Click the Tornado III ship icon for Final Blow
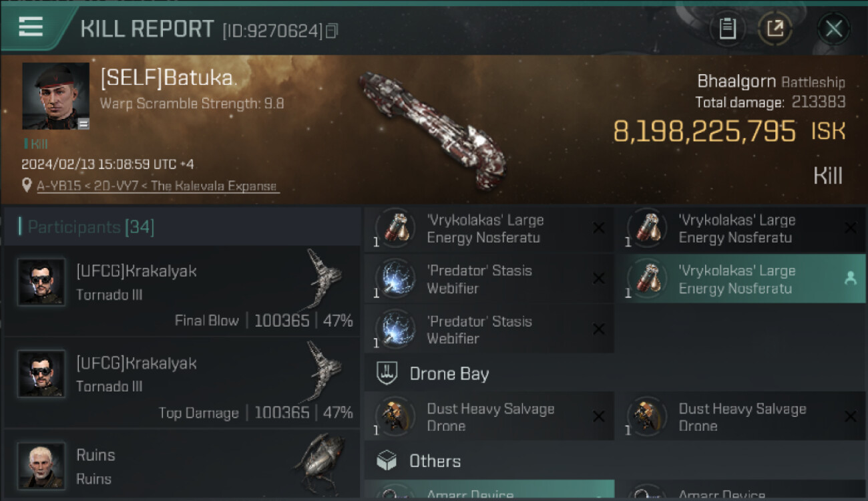 325,279
